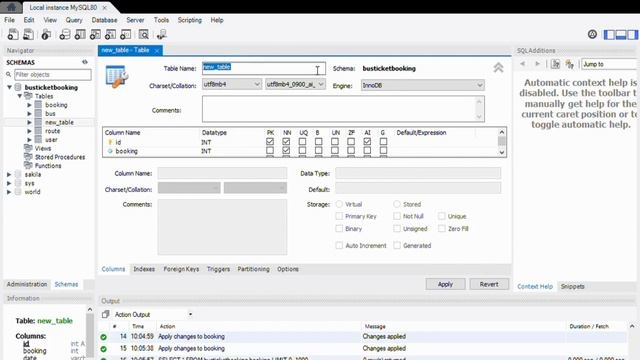Click the Table Name input field
The width and height of the screenshot is (640, 360).
click(x=264, y=68)
